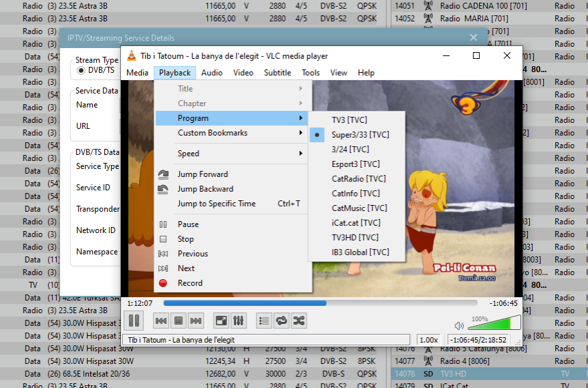
Task: Open the Audio menu
Action: pyautogui.click(x=212, y=73)
